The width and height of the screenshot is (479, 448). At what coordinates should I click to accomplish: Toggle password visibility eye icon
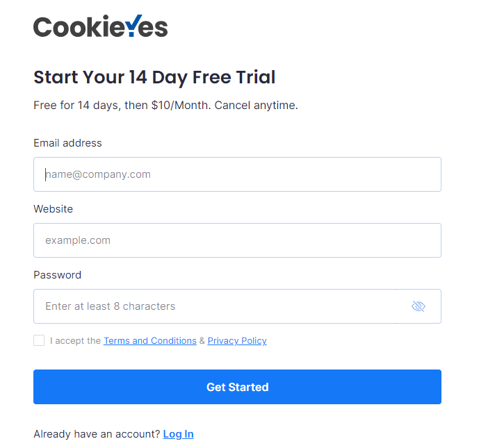point(418,306)
